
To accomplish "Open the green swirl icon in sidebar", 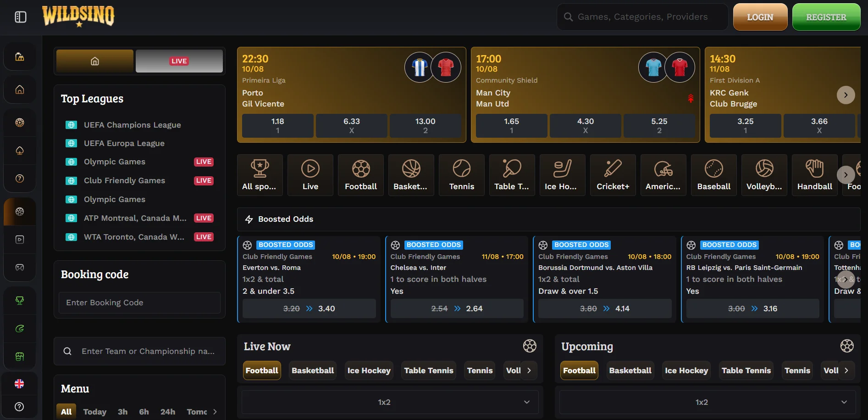I will [20, 329].
